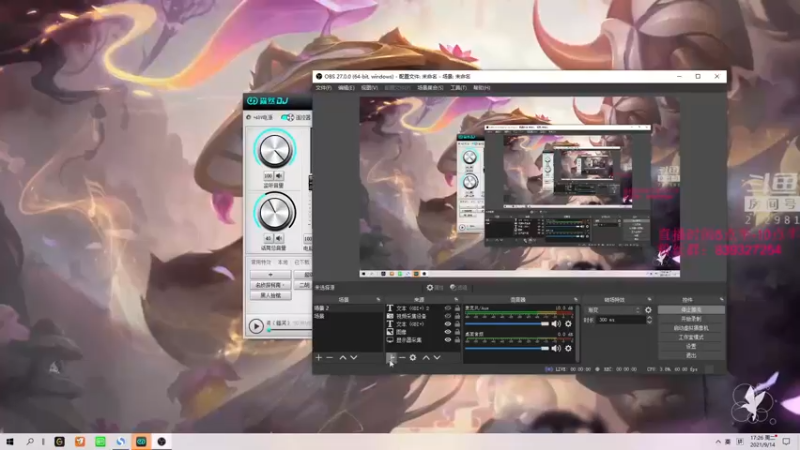Open Properties gear button above sources panel
800x450 pixels.
tap(435, 288)
